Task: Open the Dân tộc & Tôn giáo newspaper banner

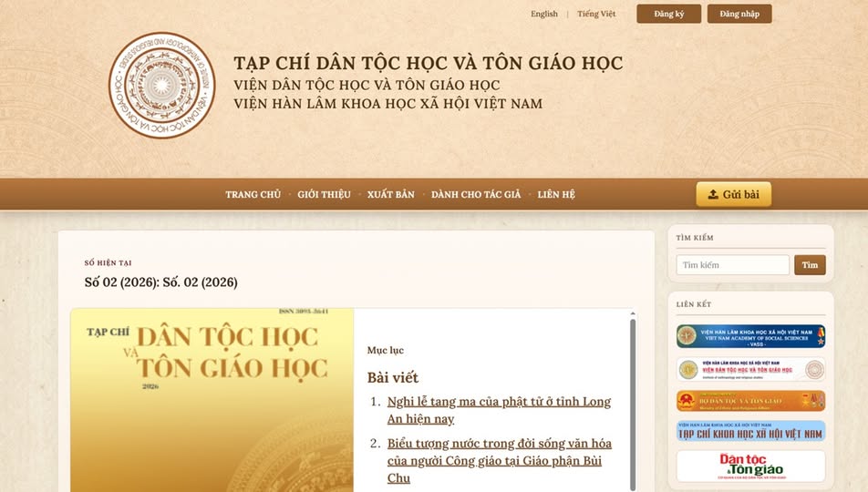Action: (x=750, y=466)
